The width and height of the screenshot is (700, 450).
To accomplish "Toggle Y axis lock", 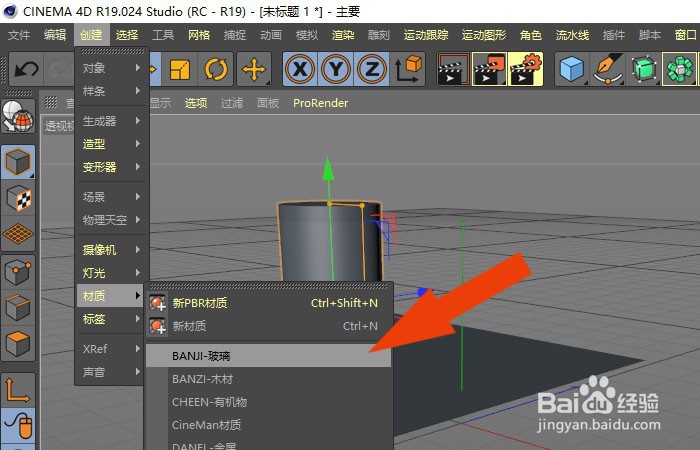I will (x=336, y=69).
